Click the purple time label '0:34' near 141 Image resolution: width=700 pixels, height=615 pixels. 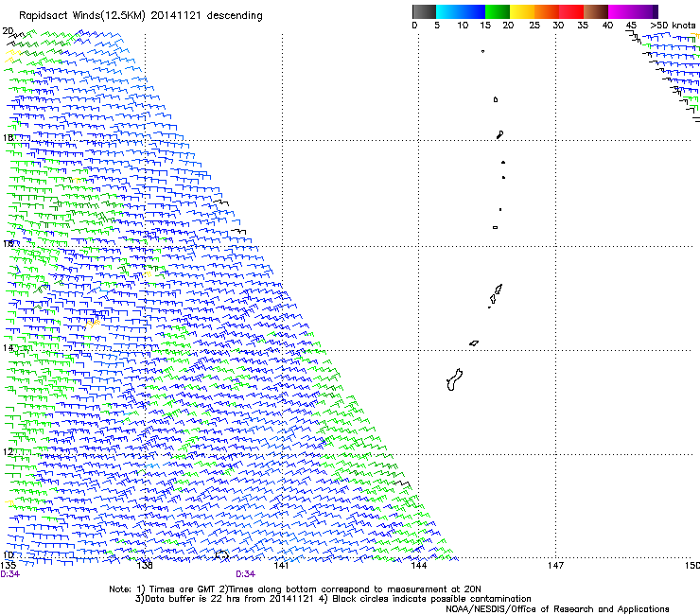coord(246,574)
